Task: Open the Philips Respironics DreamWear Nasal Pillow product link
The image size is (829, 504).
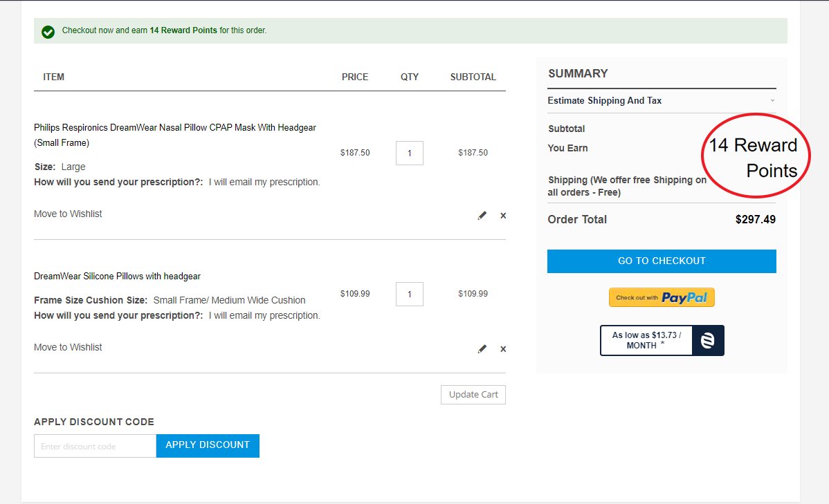Action: (175, 135)
